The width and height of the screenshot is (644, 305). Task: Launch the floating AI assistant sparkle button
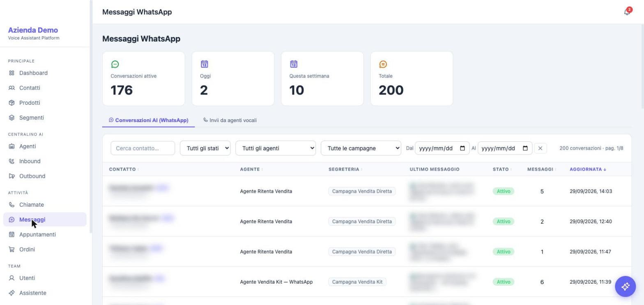coord(625,287)
